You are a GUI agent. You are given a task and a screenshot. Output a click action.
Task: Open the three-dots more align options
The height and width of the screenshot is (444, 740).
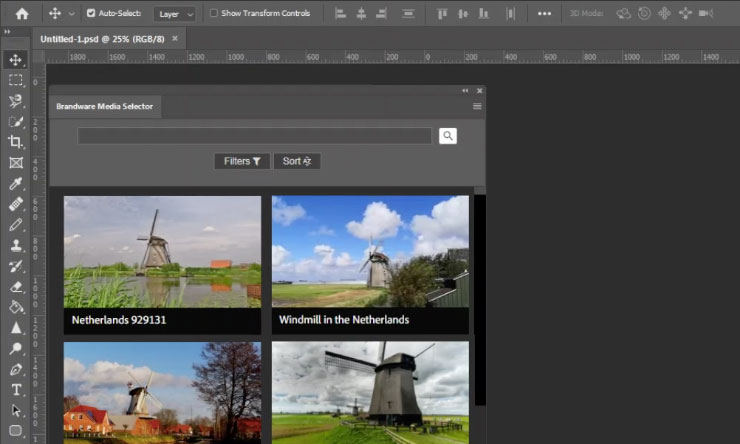click(544, 14)
